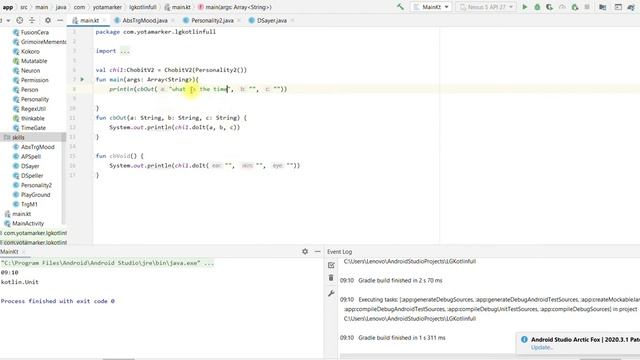
Task: Click inside the "what is the time" string
Action: (200, 89)
